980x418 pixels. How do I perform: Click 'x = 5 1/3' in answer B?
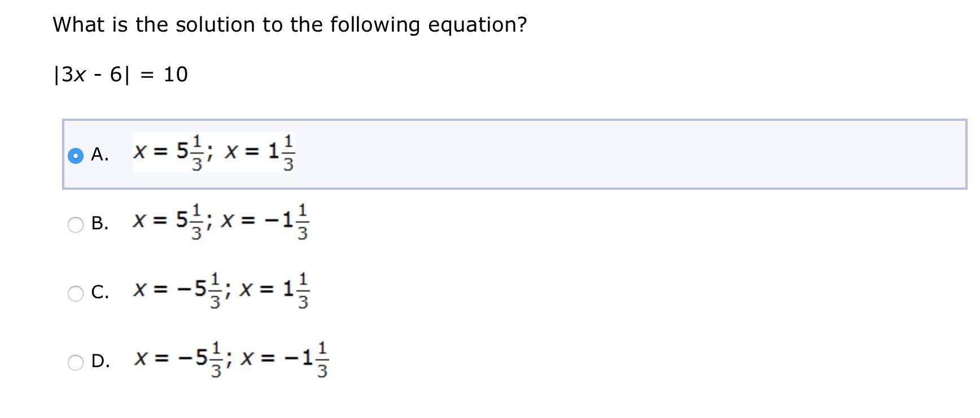[x=170, y=221]
